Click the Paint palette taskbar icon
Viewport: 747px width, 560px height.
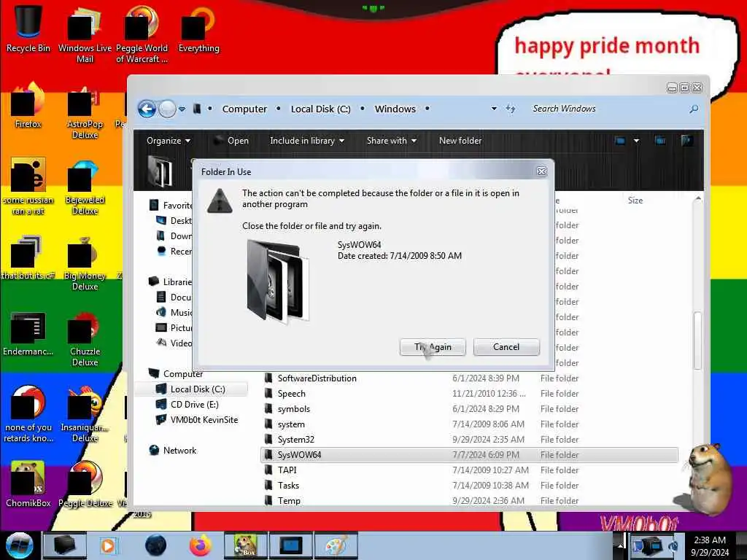[x=336, y=545]
